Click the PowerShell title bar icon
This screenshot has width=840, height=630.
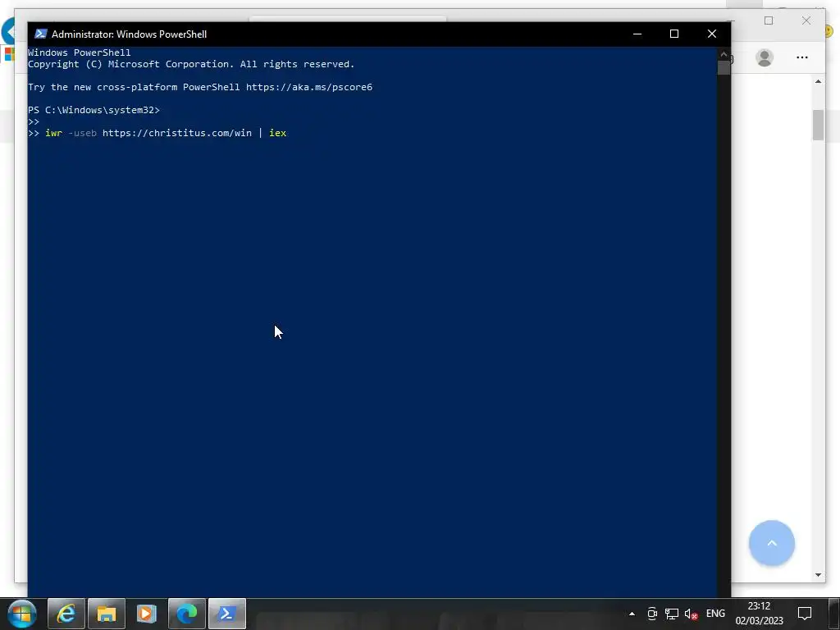click(x=41, y=34)
